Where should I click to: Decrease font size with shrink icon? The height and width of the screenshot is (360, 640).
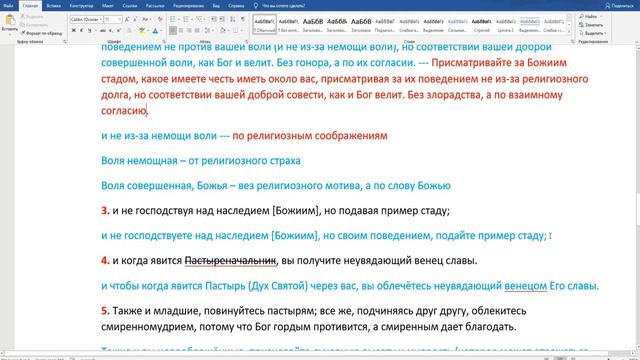[x=135, y=20]
